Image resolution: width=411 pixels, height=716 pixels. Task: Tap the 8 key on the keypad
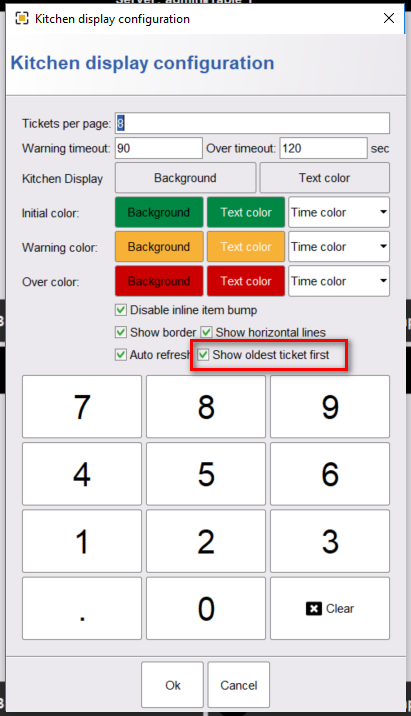coord(206,406)
